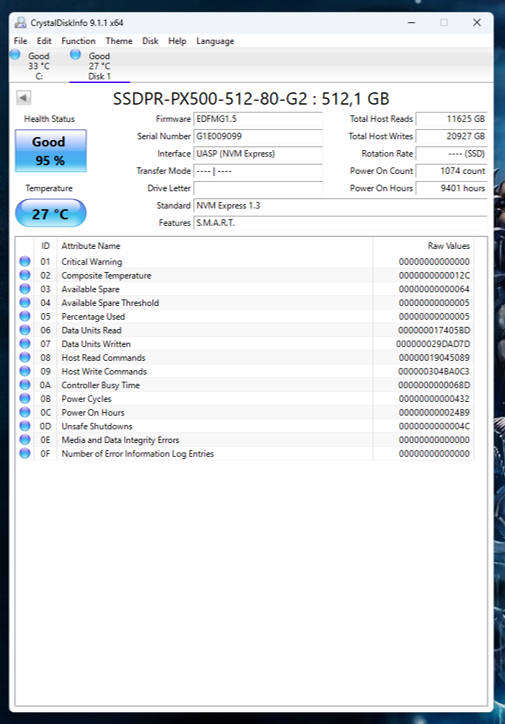This screenshot has height=724, width=505.
Task: Click the Standard NVM Express 1.3 field
Action: pyautogui.click(x=340, y=205)
